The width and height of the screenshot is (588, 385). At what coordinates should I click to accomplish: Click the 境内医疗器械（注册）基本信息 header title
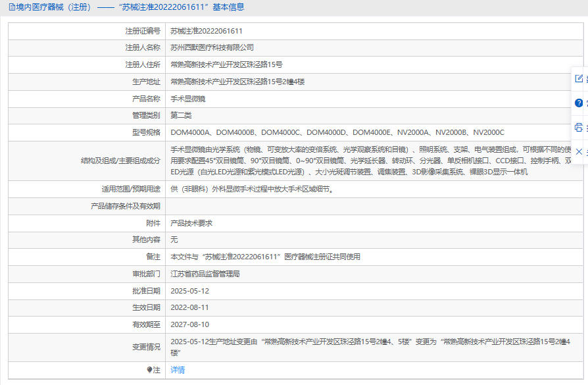coord(126,7)
